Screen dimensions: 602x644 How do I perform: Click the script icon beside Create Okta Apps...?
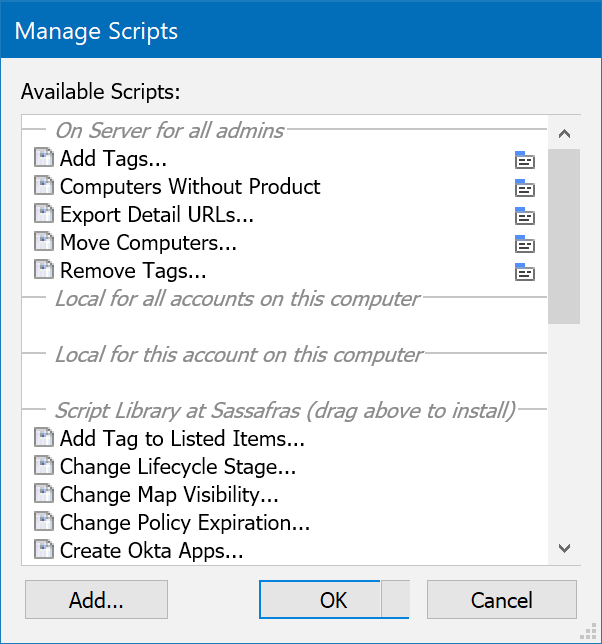pos(44,549)
